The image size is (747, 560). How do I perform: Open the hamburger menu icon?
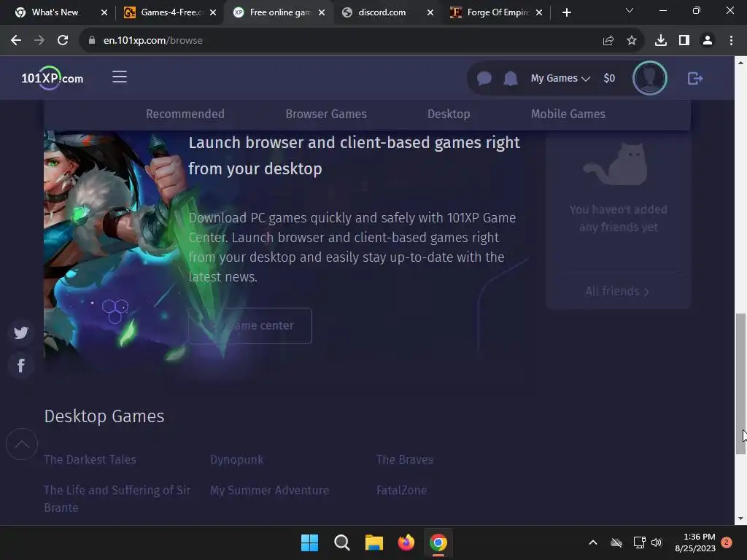120,77
